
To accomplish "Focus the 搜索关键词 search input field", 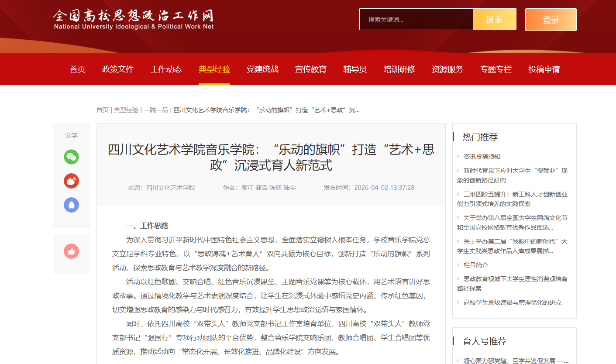I will 416,20.
